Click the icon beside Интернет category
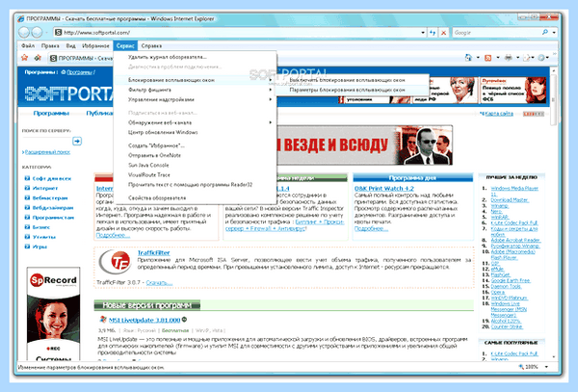The image size is (578, 392). (27, 188)
